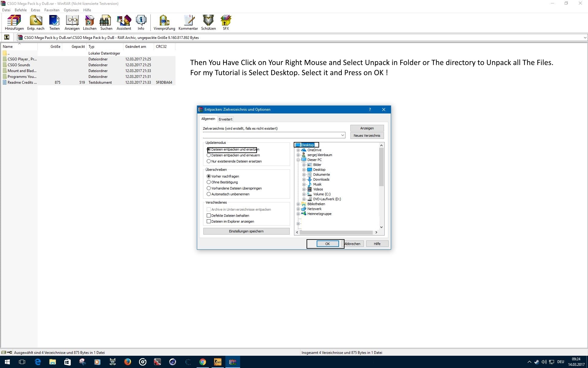Select Dateien entpacken und erneuern option
Screen dimensions: 588x368
point(233,155)
